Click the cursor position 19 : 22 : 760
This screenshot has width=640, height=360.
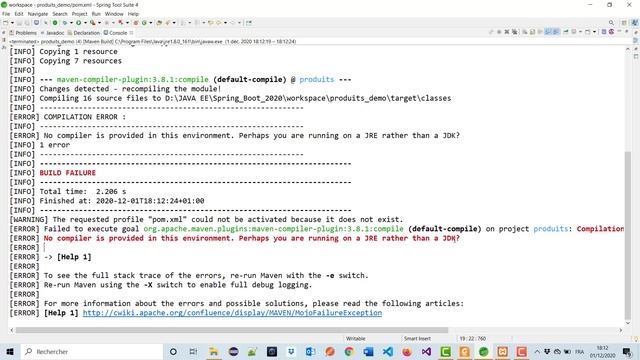tap(473, 338)
